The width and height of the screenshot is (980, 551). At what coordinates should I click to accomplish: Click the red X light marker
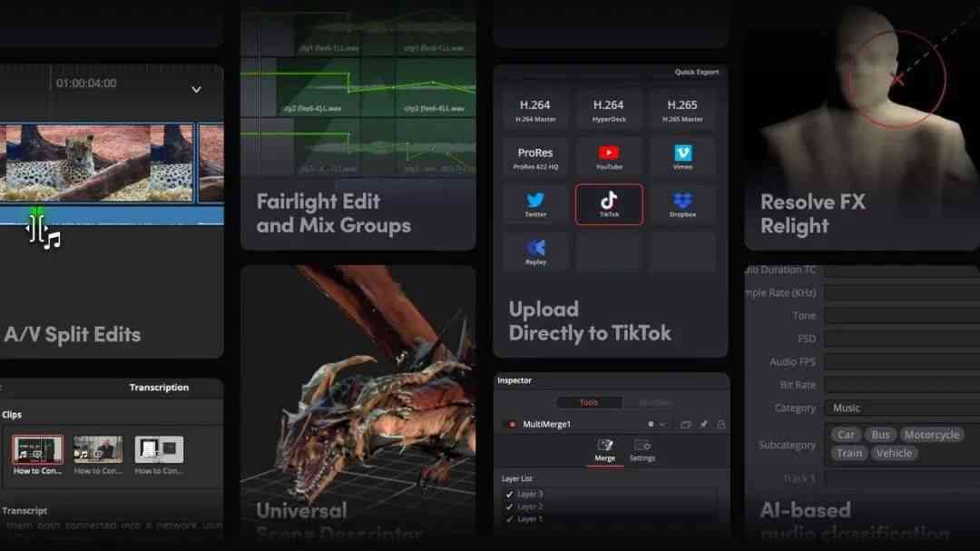[x=898, y=80]
